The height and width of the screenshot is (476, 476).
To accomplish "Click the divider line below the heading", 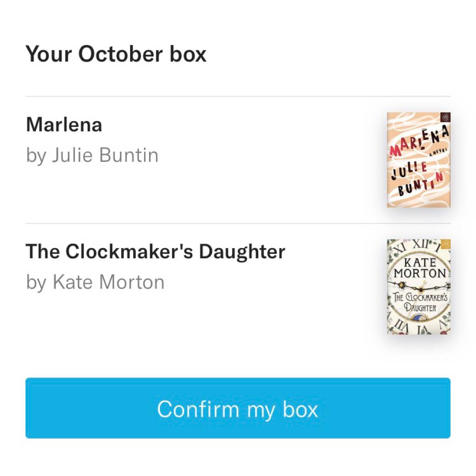I will 238,96.
